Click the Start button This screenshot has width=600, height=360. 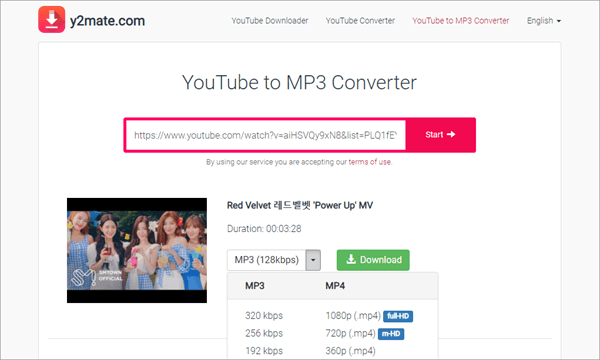coord(440,135)
